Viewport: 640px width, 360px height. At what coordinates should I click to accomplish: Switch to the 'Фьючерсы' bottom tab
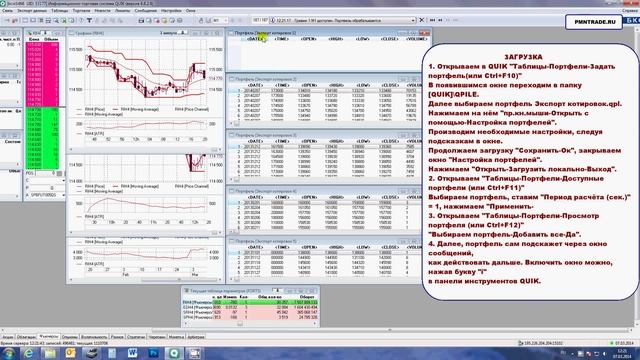[49, 337]
